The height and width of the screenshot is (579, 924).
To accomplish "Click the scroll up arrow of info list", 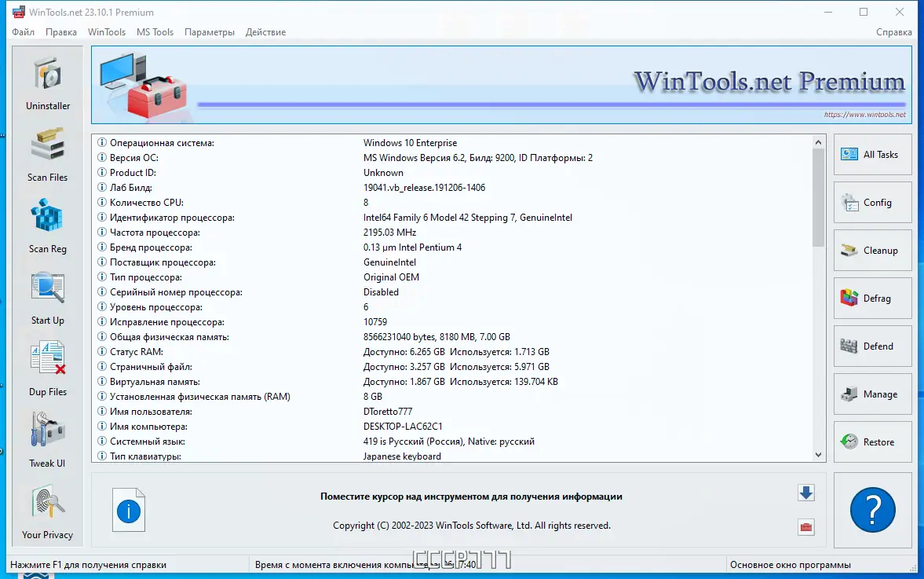I will [818, 142].
